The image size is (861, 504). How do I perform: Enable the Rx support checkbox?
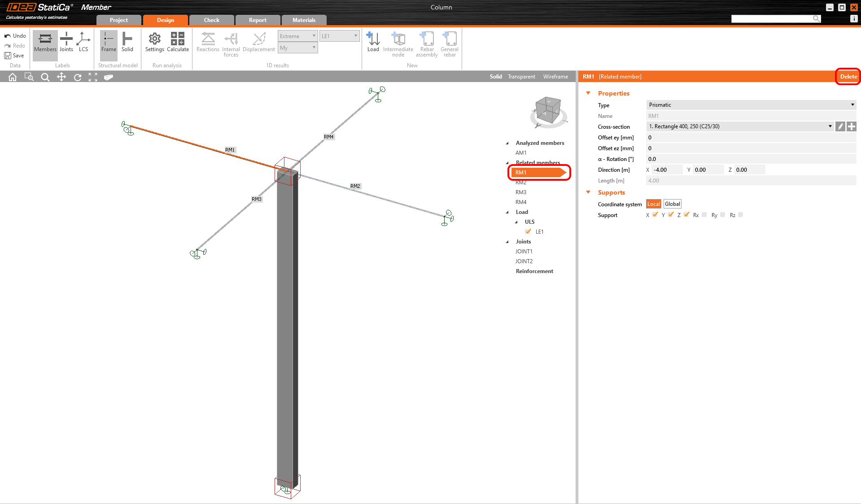click(704, 215)
